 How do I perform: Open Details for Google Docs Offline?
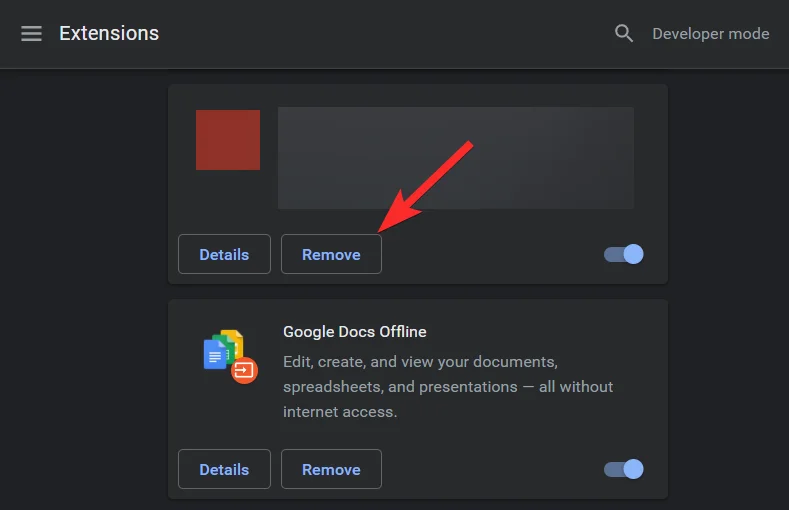(224, 469)
